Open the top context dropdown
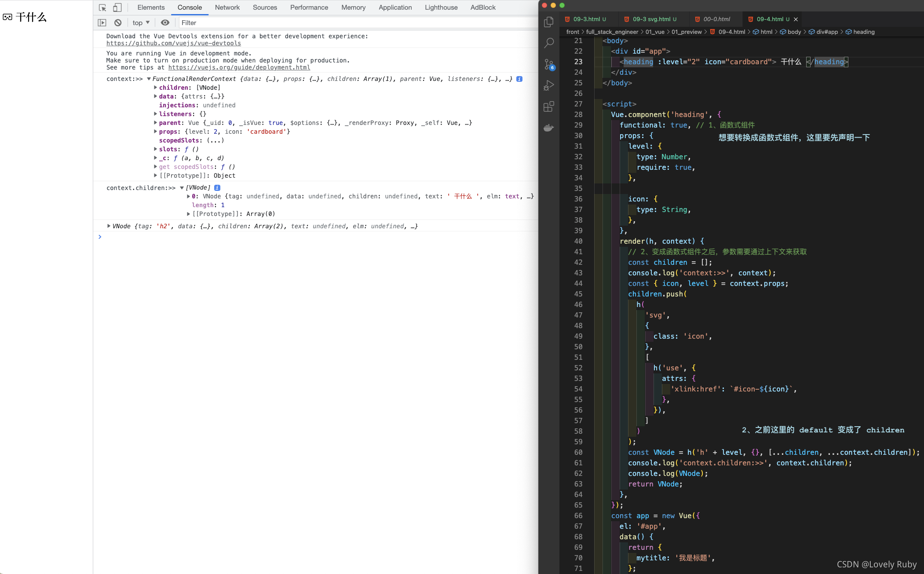 click(x=141, y=22)
